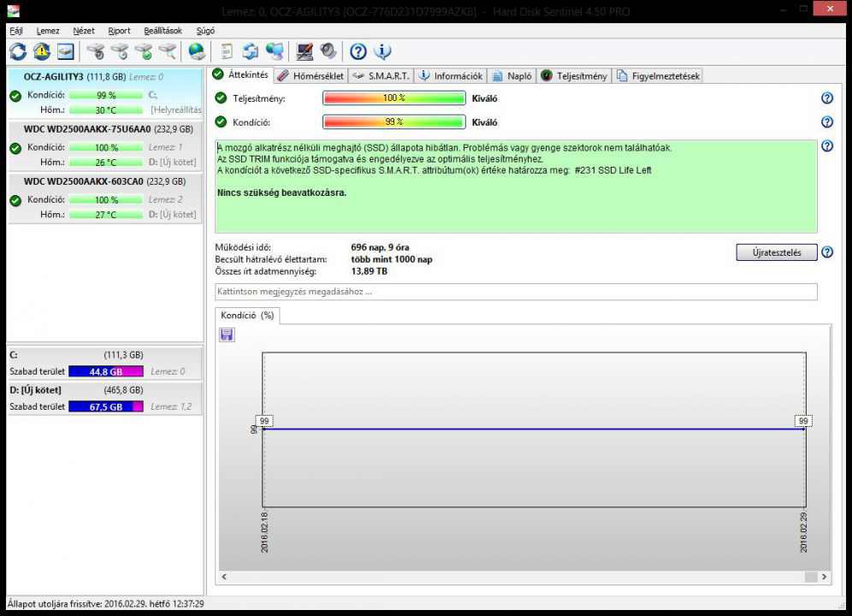Click the '13,89 TB' written data value
Screen dimensions: 852x616
[x=369, y=271]
